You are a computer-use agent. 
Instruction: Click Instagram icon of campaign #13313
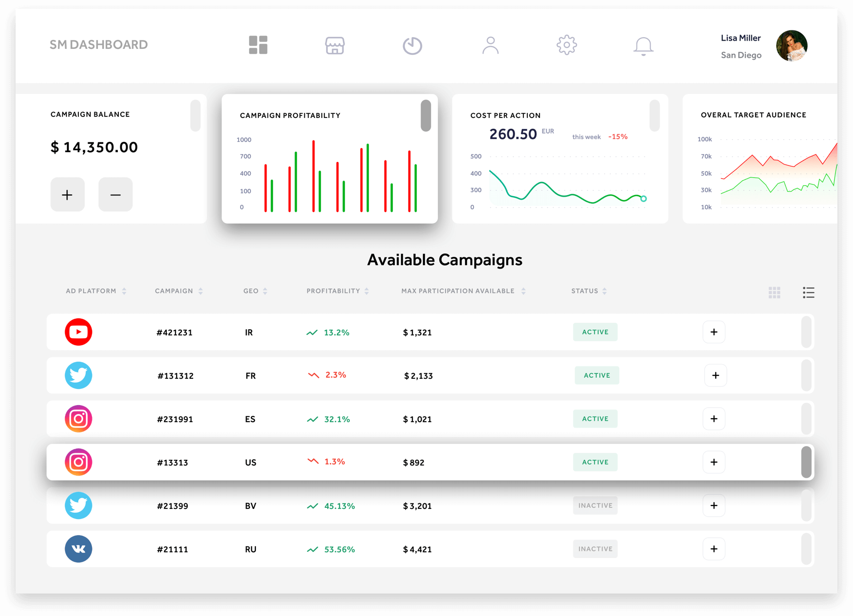[x=78, y=462]
